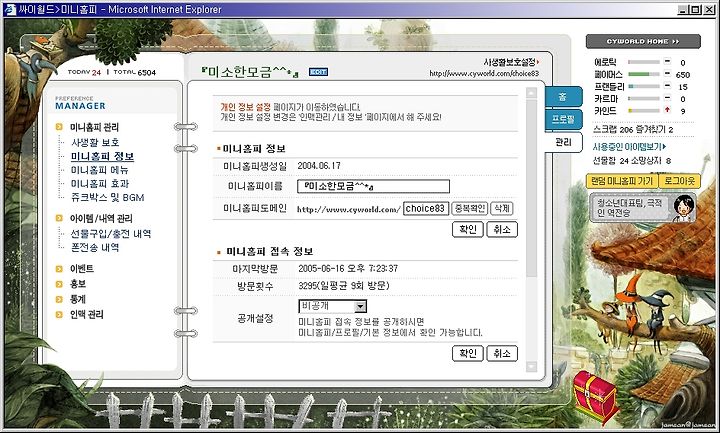Open 미니홈피 메뉴 in the sidebar
The width and height of the screenshot is (720, 433).
100,170
